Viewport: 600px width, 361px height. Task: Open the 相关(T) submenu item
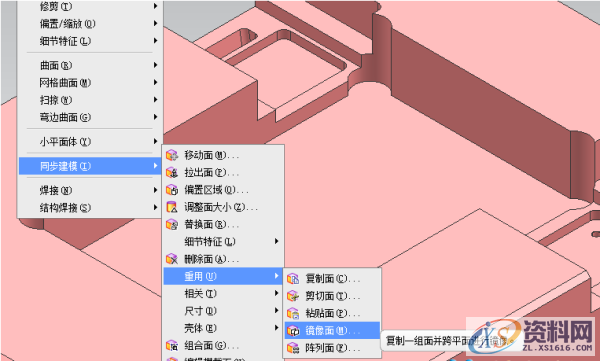[223, 294]
